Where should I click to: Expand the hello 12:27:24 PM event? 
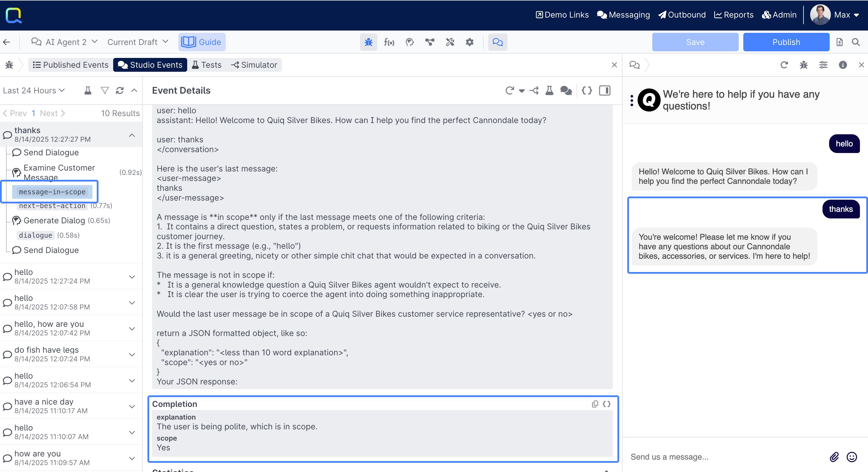click(x=132, y=277)
